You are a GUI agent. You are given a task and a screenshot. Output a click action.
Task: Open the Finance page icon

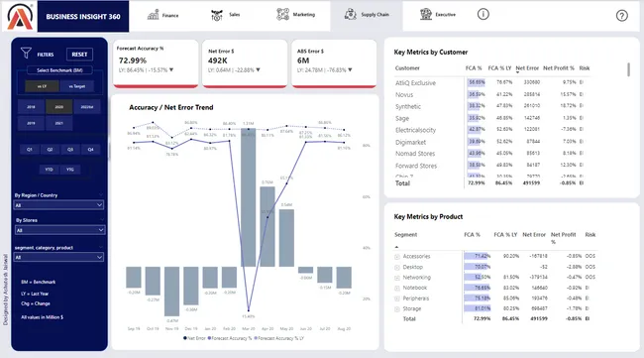point(154,15)
